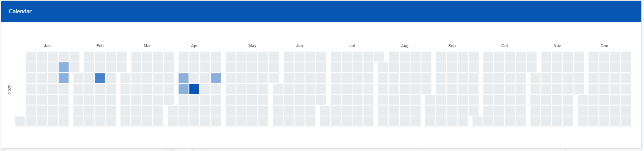Select the Jul month label

(x=352, y=46)
